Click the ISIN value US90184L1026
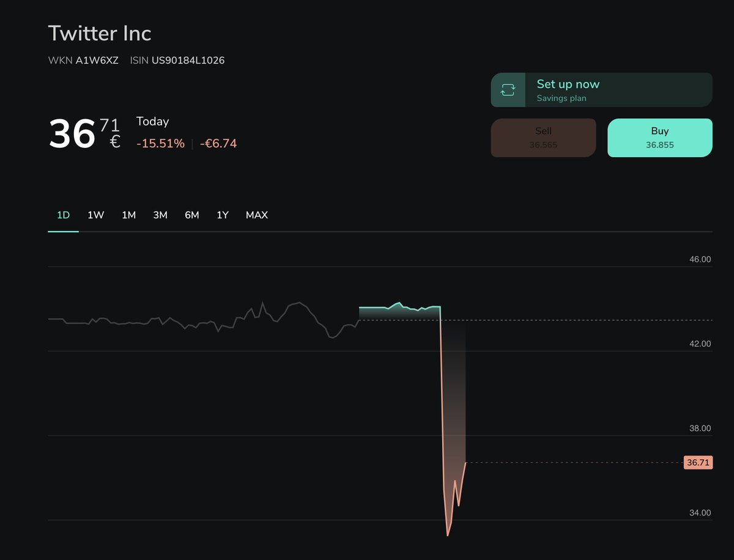The width and height of the screenshot is (734, 560). tap(188, 61)
